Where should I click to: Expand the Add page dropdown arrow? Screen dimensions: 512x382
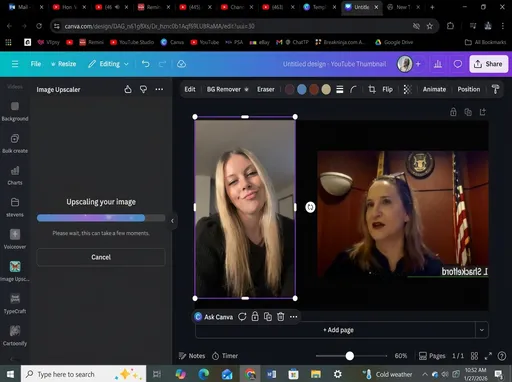[x=482, y=330]
